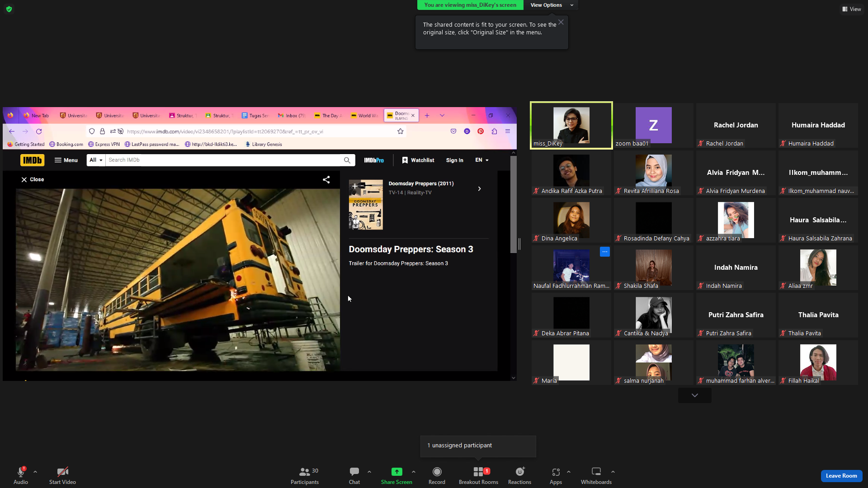Switch to the World Wa tab
This screenshot has height=488, width=868.
click(x=365, y=116)
